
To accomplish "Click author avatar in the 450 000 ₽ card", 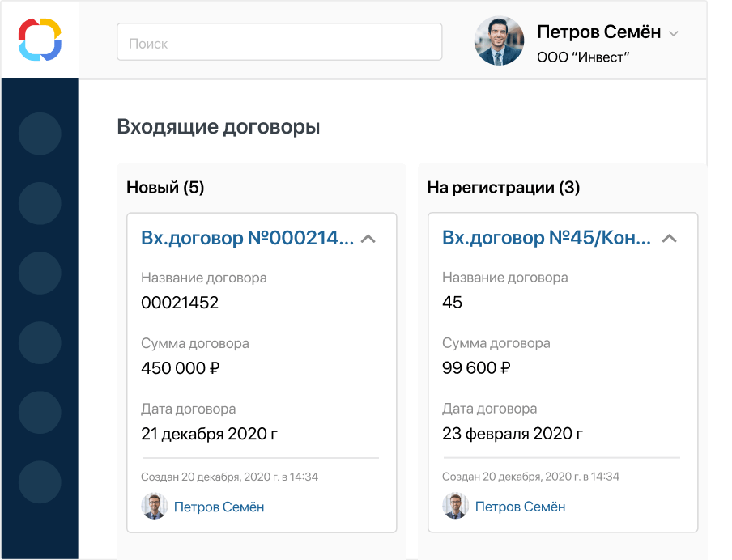I will (x=154, y=507).
